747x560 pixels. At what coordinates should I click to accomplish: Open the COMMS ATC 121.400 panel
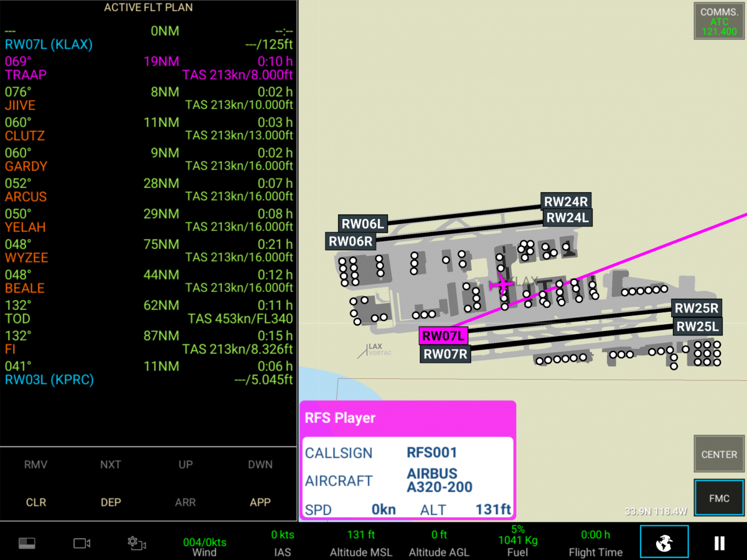coord(718,21)
